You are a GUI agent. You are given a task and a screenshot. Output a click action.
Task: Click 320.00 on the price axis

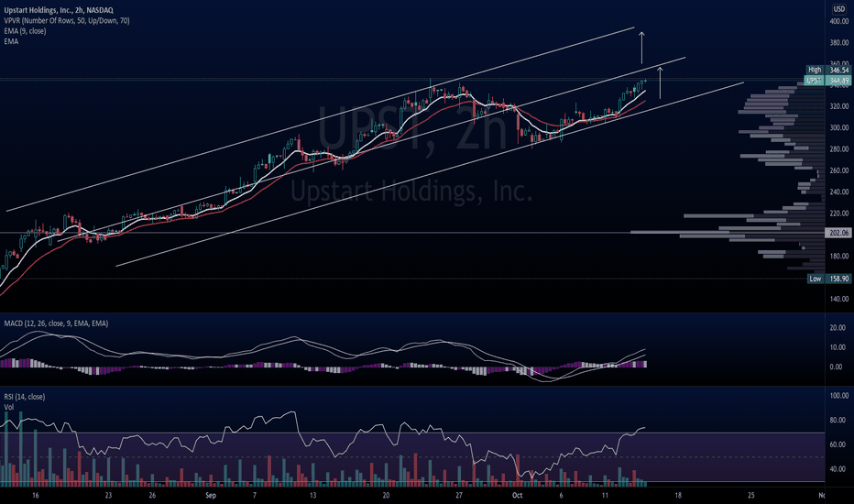coord(839,106)
